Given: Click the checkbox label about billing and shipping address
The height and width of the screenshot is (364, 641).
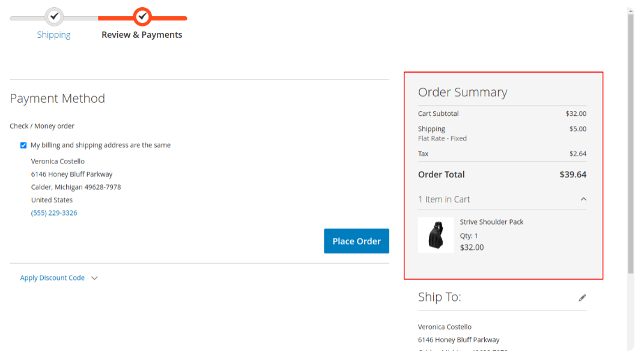Looking at the screenshot, I should coord(100,145).
